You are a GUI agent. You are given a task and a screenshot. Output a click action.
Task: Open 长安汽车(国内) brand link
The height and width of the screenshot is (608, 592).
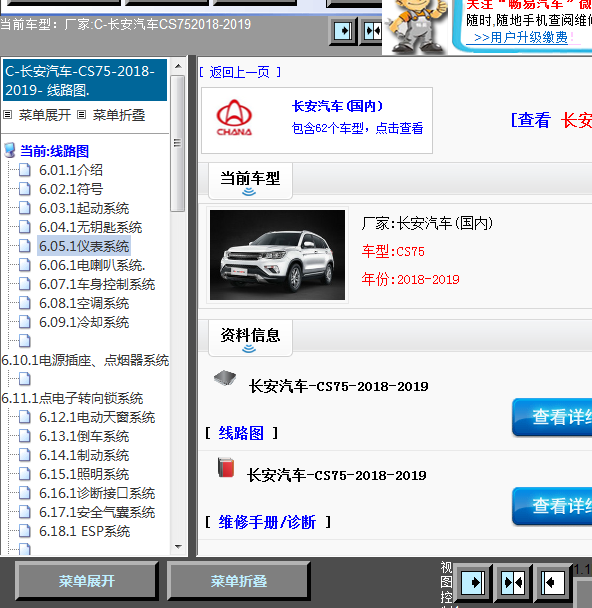337,106
